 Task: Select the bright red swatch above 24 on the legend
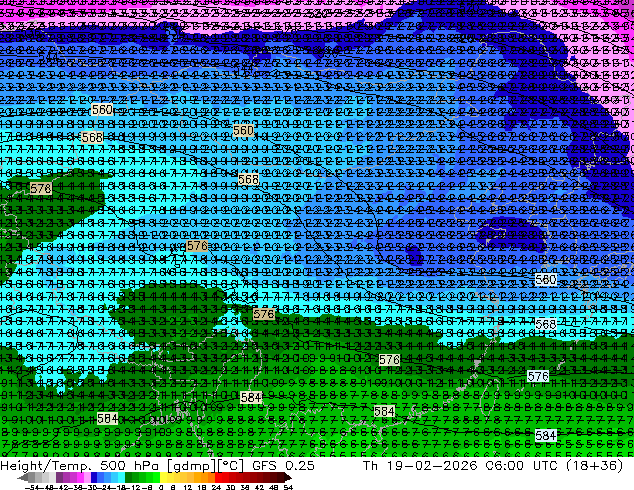point(218,478)
